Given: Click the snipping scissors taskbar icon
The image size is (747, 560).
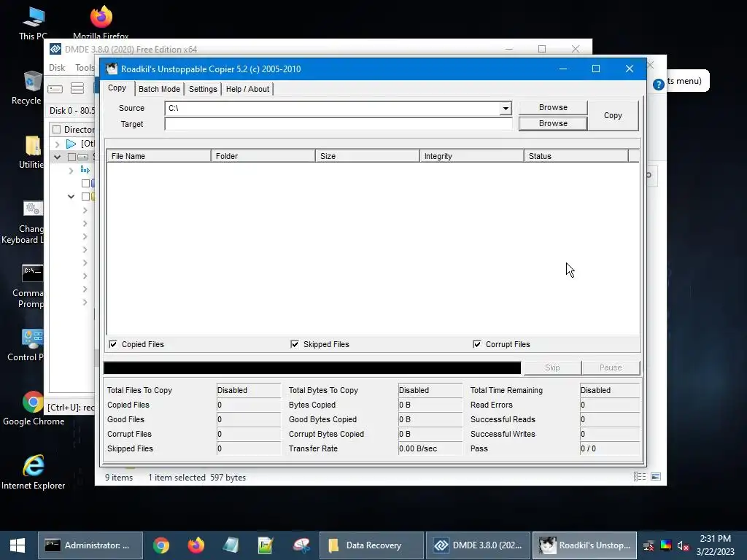Looking at the screenshot, I should (x=301, y=545).
